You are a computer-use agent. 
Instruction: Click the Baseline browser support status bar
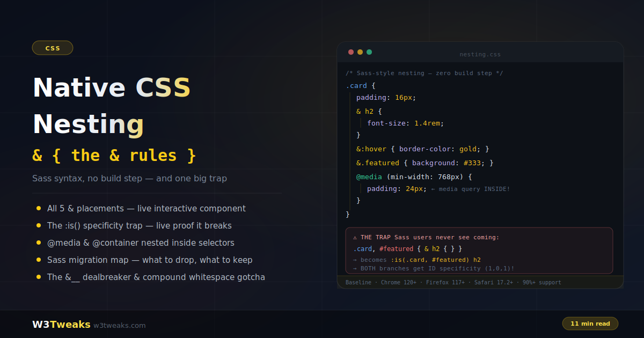(480, 282)
